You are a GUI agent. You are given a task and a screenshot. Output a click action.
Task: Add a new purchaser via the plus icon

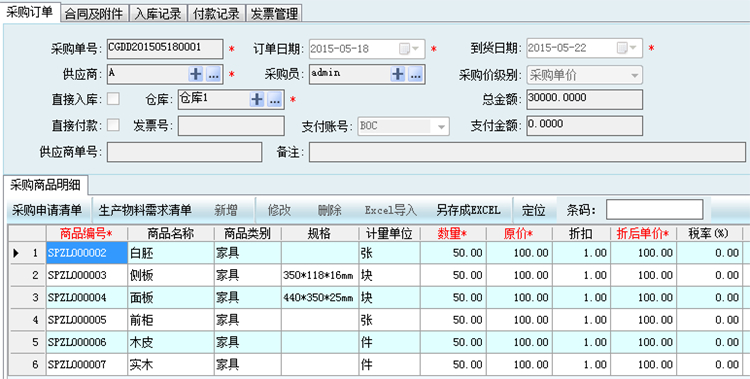[398, 74]
